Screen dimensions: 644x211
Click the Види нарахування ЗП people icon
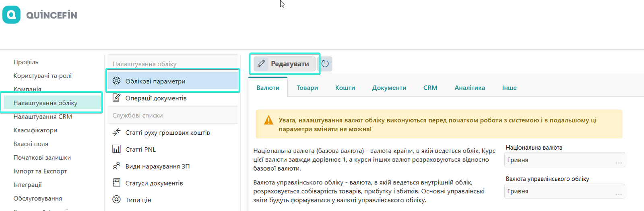pos(116,166)
